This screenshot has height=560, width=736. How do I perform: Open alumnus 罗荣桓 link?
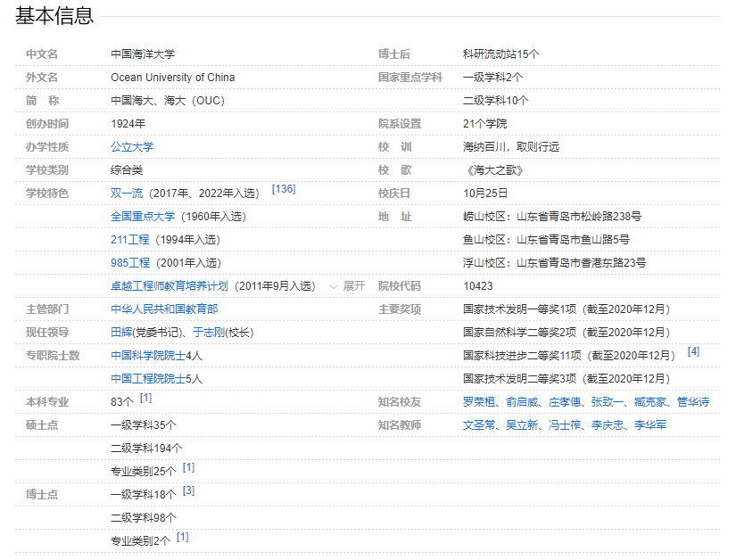coord(479,402)
